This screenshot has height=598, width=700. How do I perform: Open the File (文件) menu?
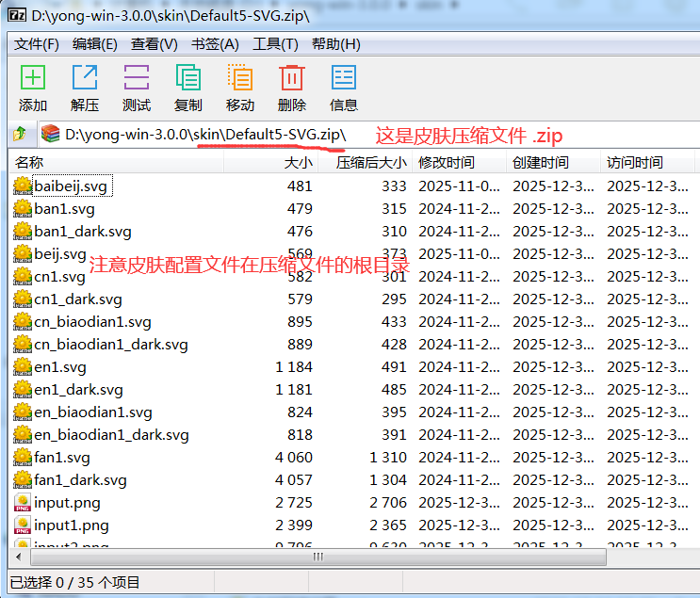(37, 44)
